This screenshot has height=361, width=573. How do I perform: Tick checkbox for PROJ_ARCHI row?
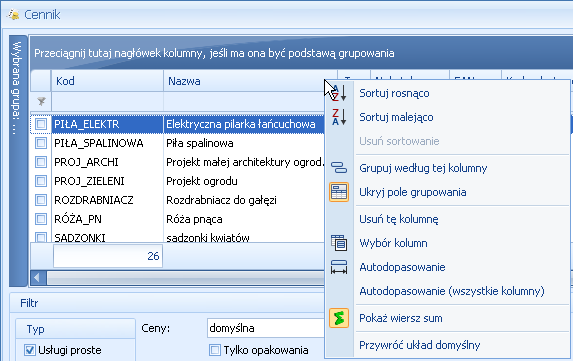click(x=41, y=162)
